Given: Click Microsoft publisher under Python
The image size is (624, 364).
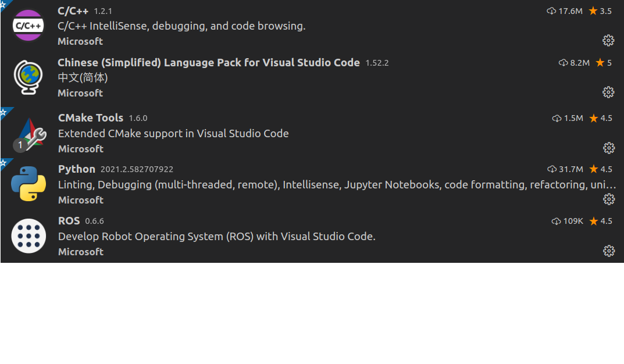Looking at the screenshot, I should [x=81, y=200].
